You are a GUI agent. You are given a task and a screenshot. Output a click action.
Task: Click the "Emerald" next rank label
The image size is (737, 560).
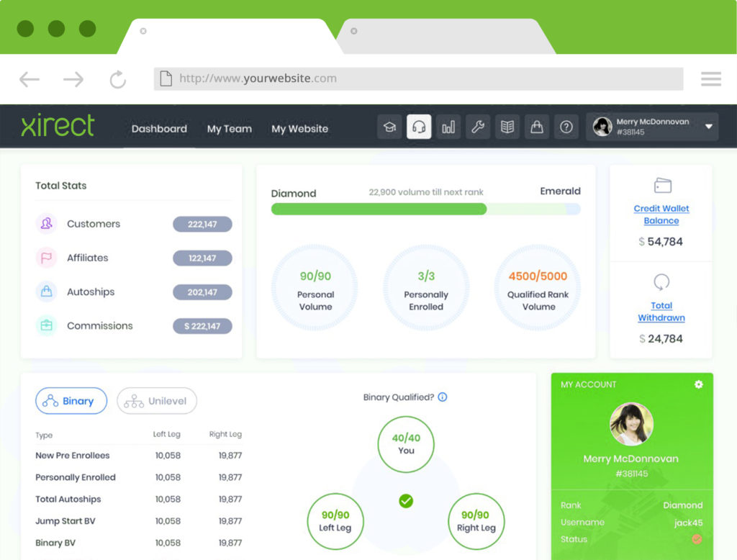tap(560, 191)
